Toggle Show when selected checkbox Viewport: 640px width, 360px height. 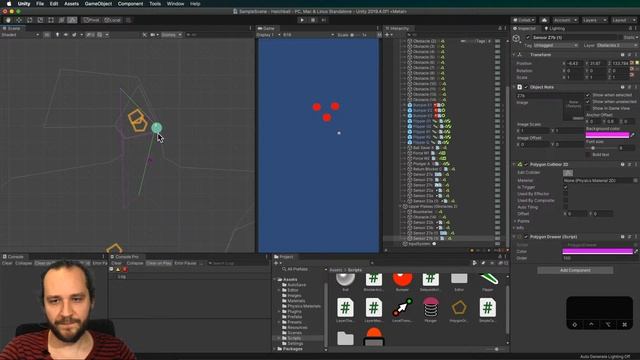coord(588,95)
